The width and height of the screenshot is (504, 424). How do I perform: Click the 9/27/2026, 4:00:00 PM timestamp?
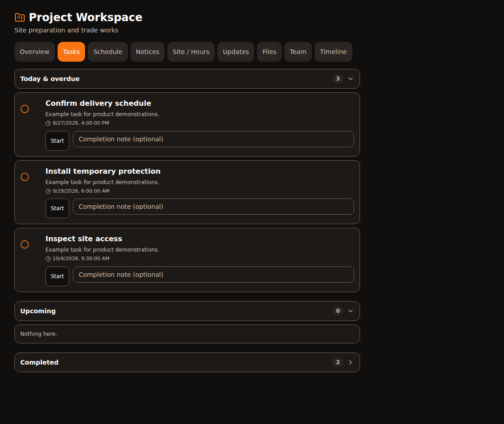click(x=81, y=123)
